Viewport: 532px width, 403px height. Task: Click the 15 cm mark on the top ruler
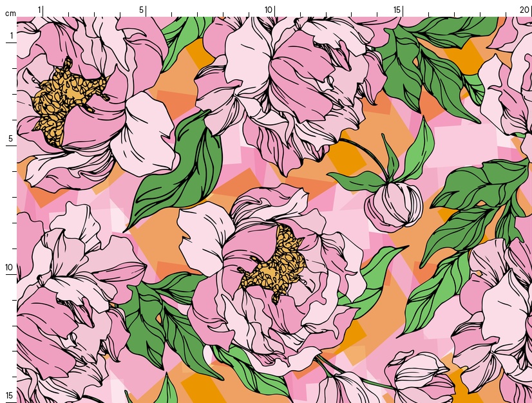coord(403,10)
